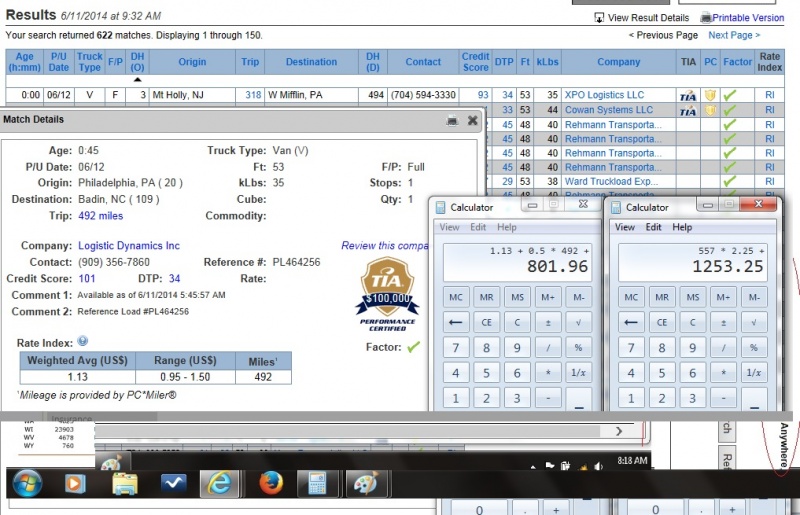Sort by Destination column header
Image resolution: width=800 pixels, height=515 pixels.
tap(311, 62)
